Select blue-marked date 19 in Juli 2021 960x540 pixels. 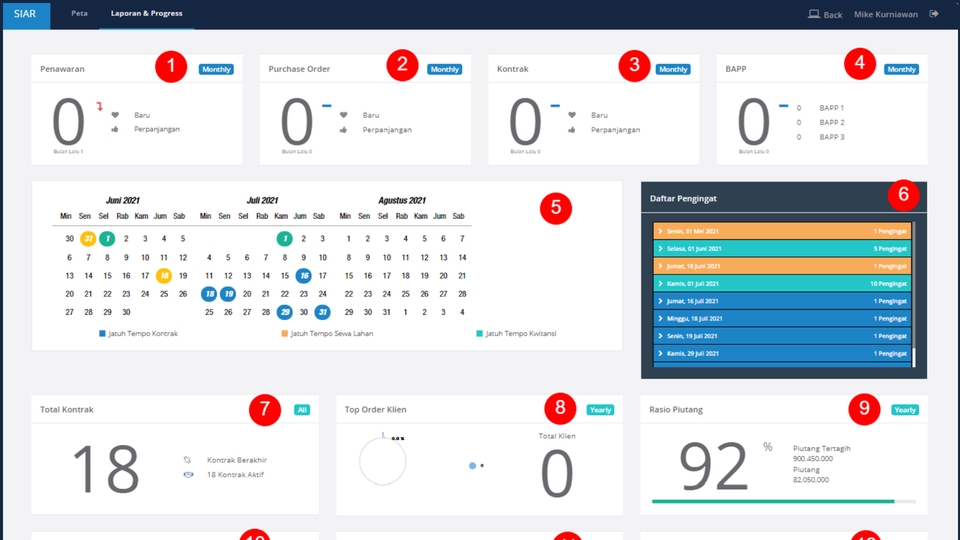click(x=228, y=294)
